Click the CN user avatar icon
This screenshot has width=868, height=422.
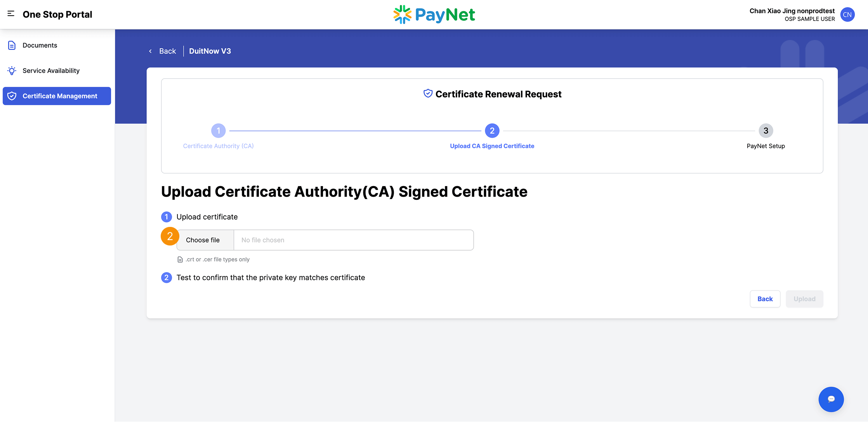[x=847, y=14]
